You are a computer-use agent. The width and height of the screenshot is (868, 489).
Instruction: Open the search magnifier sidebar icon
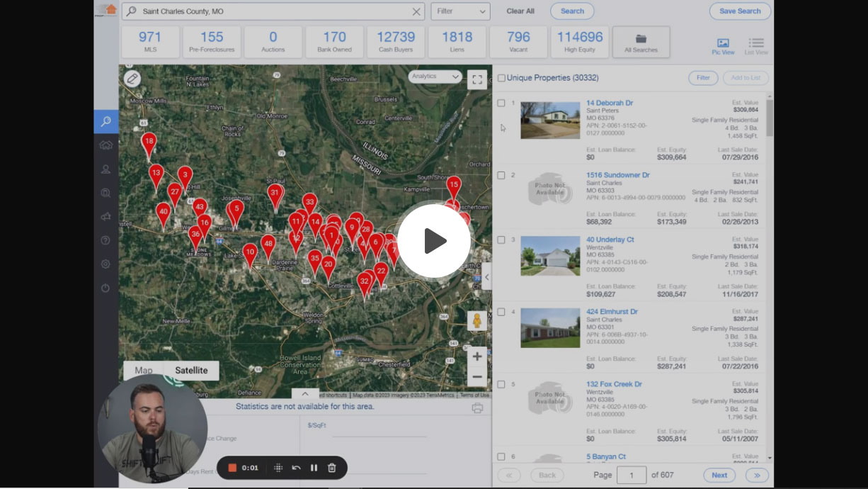tap(105, 121)
